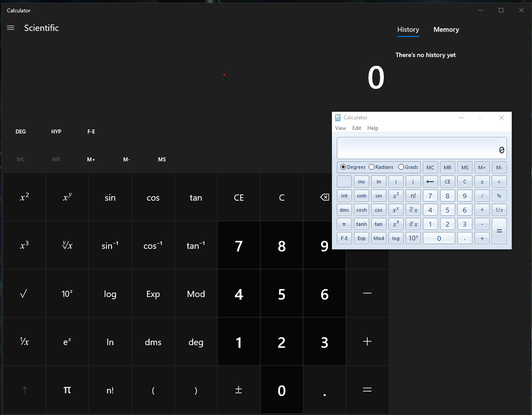The height and width of the screenshot is (415, 532).
Task: Click the classic Calculator display field
Action: pyautogui.click(x=421, y=148)
